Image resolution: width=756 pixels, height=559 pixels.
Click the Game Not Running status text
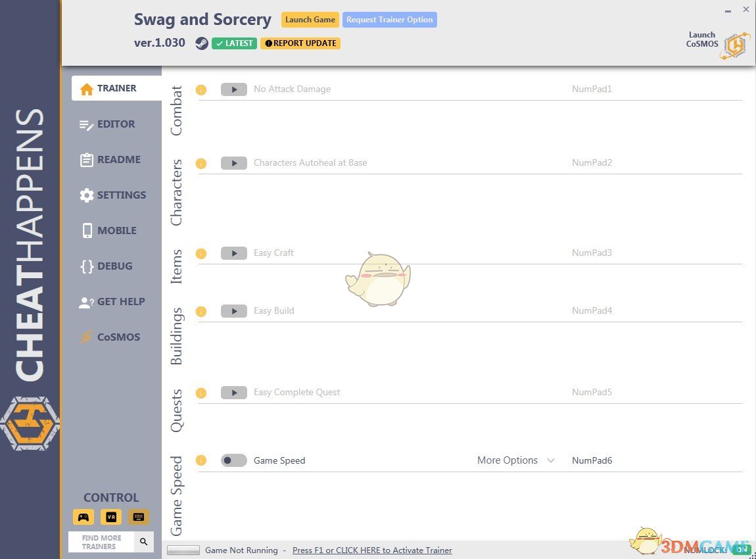click(241, 550)
